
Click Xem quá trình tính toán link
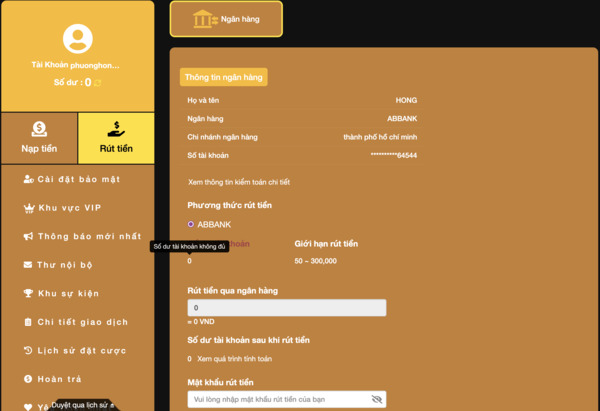[233, 358]
